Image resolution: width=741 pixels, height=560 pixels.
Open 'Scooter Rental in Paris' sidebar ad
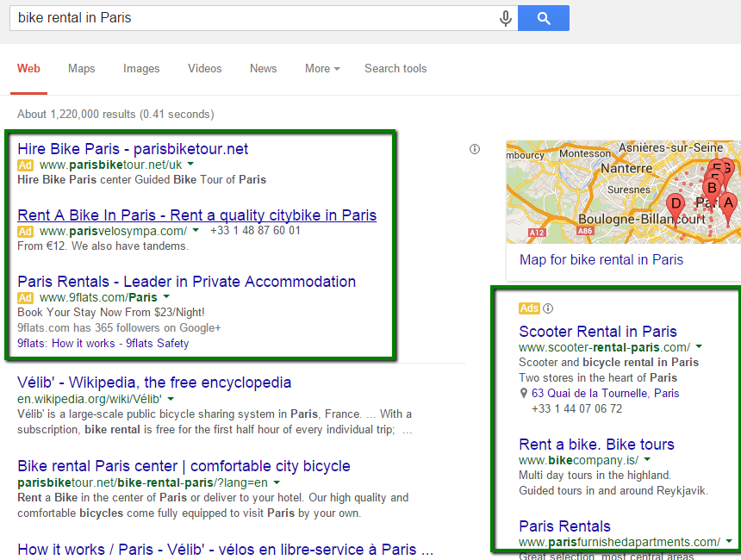point(598,332)
